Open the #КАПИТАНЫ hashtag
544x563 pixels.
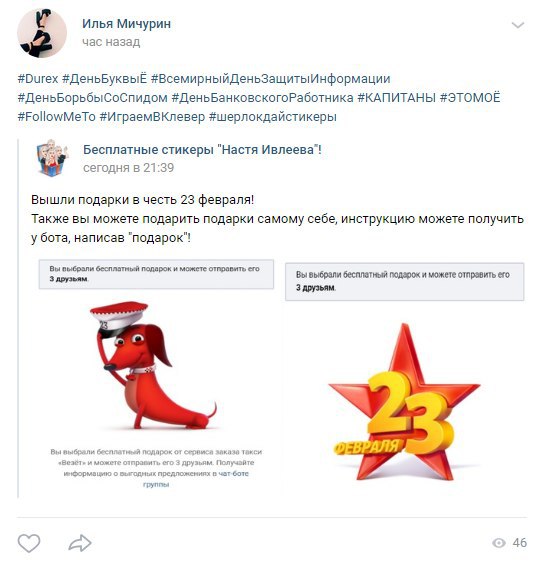[397, 98]
